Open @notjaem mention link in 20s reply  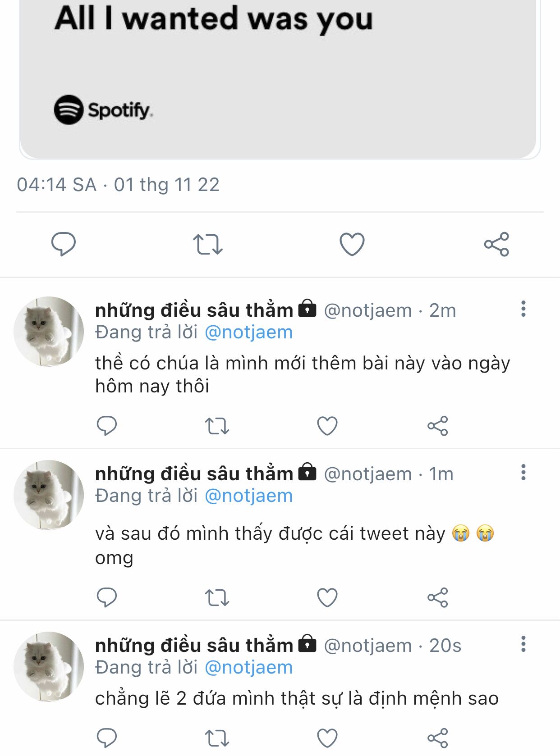pyautogui.click(x=248, y=668)
